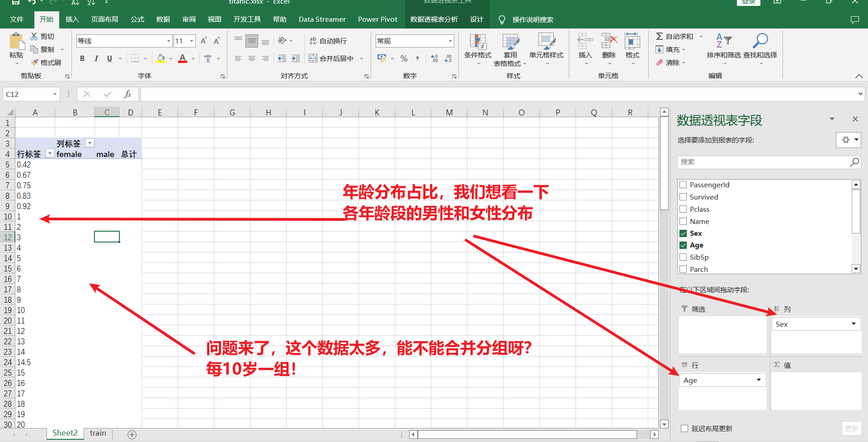This screenshot has height=442, width=868.
Task: Check the Survived field checkbox
Action: click(x=683, y=197)
